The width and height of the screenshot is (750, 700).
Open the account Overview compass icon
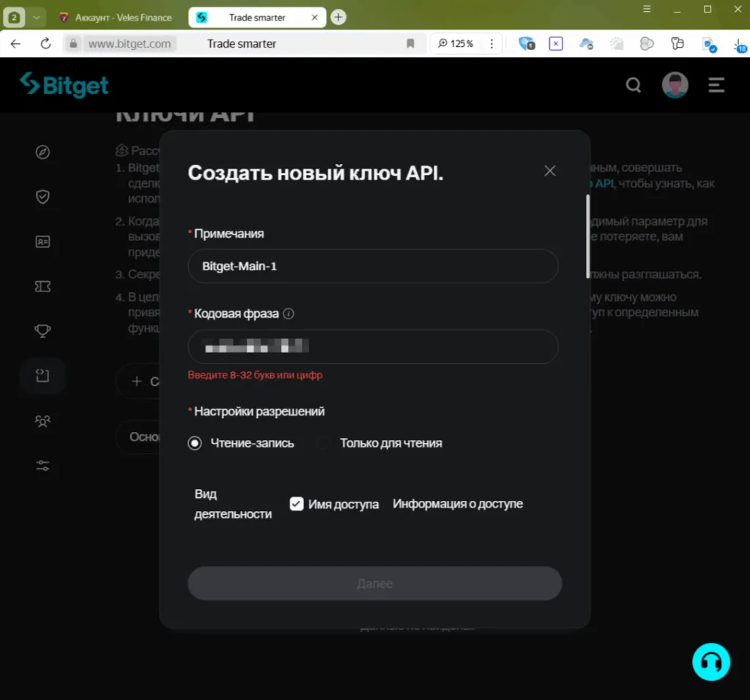click(x=42, y=152)
